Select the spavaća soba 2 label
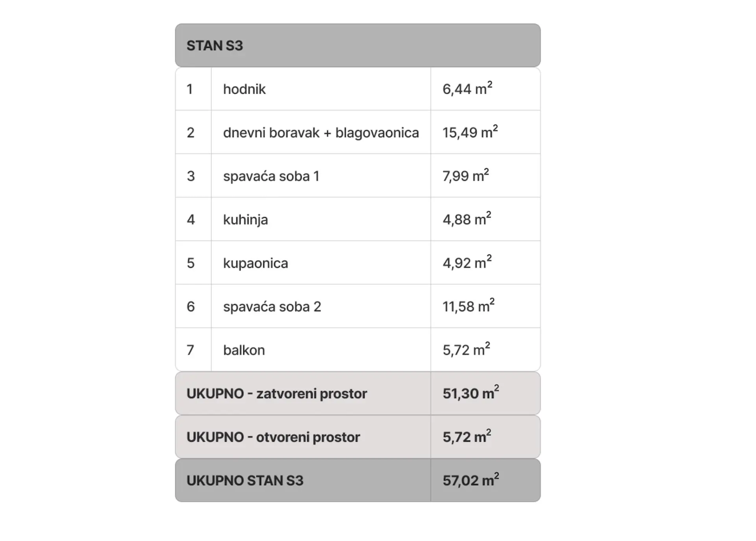 click(x=272, y=307)
